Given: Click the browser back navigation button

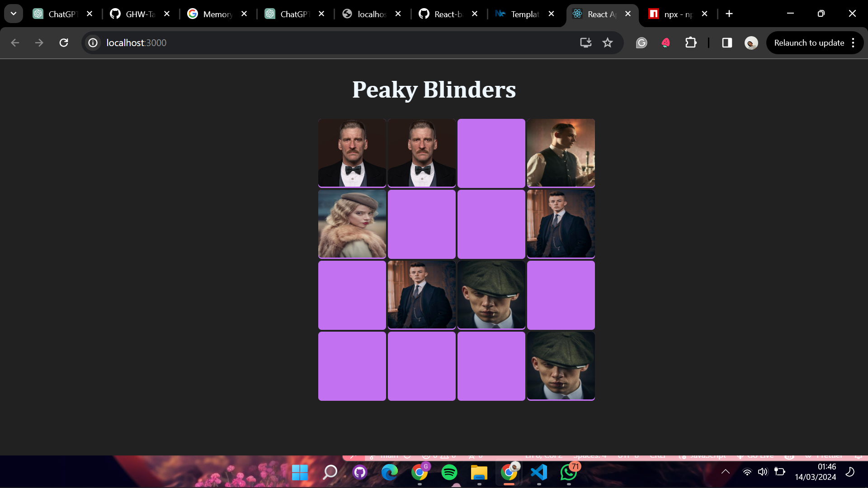Looking at the screenshot, I should (15, 42).
